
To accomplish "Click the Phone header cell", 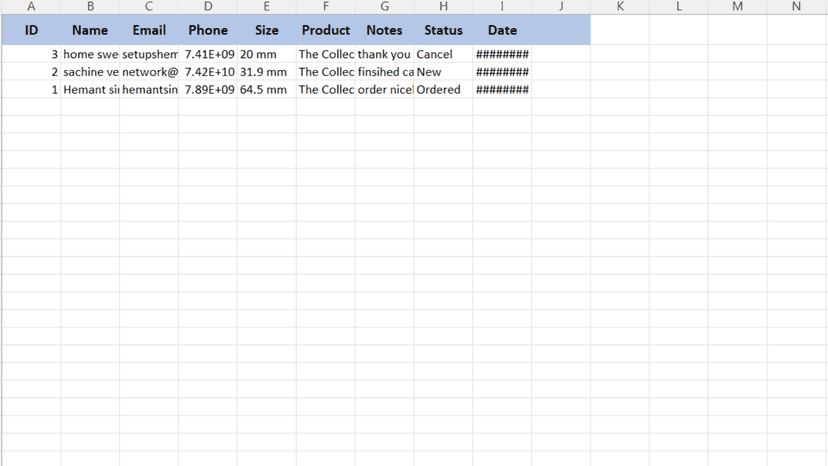I will [x=208, y=30].
